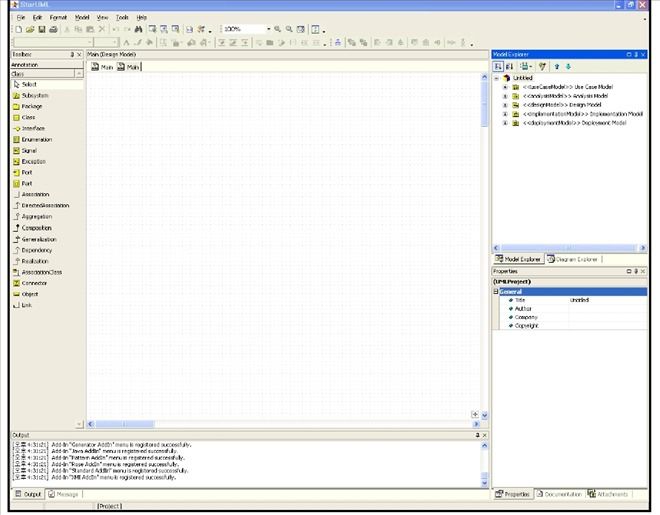660x515 pixels.
Task: Click the New project icon
Action: tap(19, 29)
